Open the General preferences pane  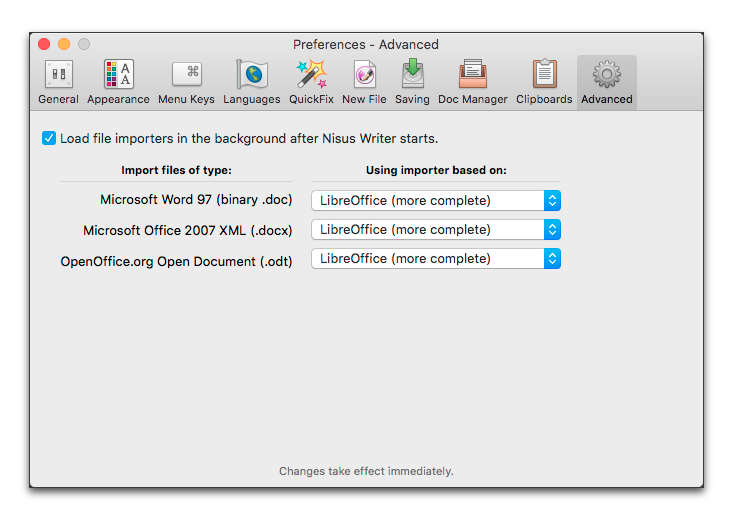coord(58,82)
